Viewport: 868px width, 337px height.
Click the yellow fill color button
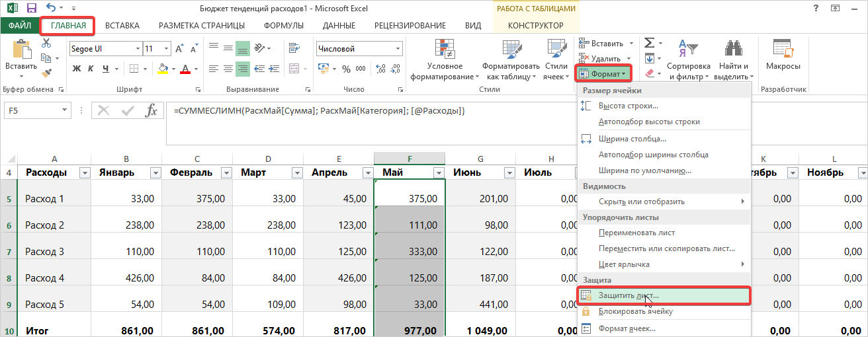click(161, 69)
